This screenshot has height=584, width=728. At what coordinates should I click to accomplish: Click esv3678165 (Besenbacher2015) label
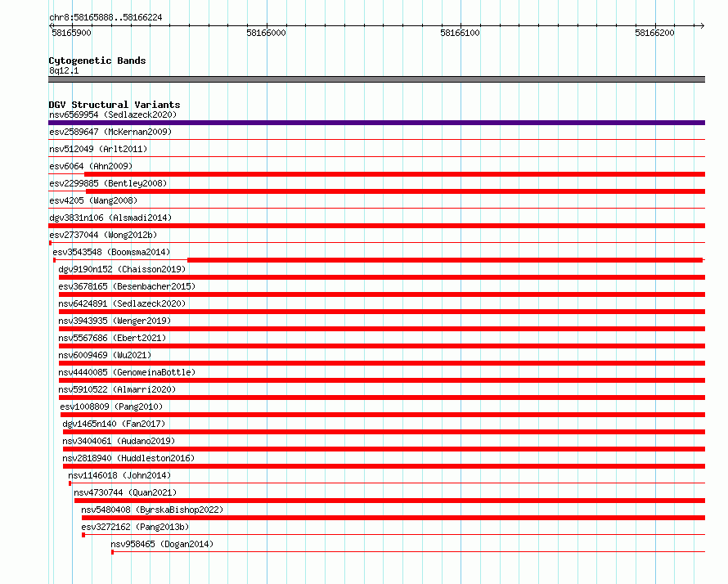(x=127, y=286)
